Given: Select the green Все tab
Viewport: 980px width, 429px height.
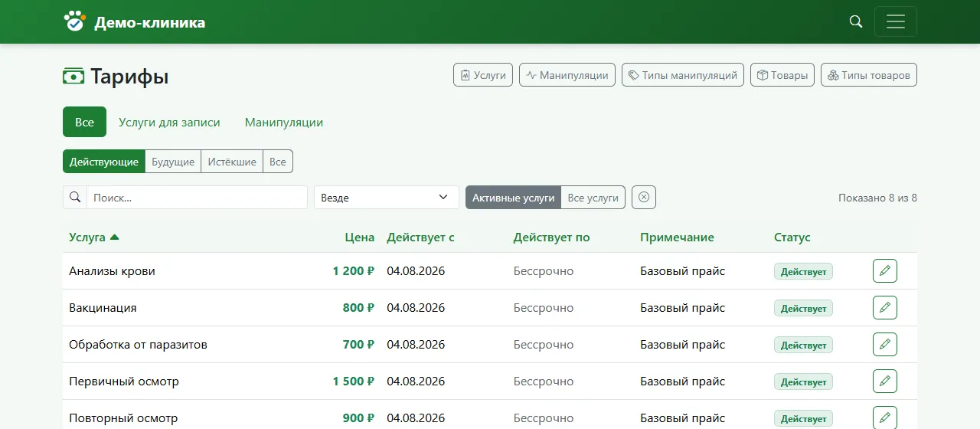Looking at the screenshot, I should pyautogui.click(x=84, y=122).
